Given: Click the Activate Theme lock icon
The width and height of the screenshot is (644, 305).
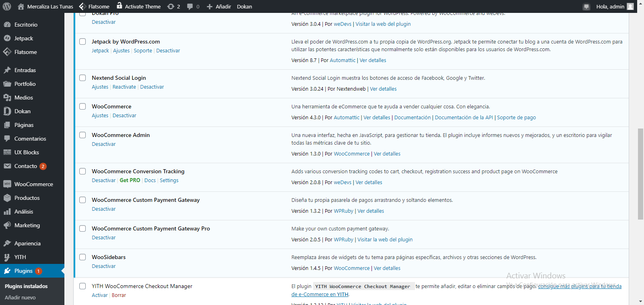Looking at the screenshot, I should (120, 6).
